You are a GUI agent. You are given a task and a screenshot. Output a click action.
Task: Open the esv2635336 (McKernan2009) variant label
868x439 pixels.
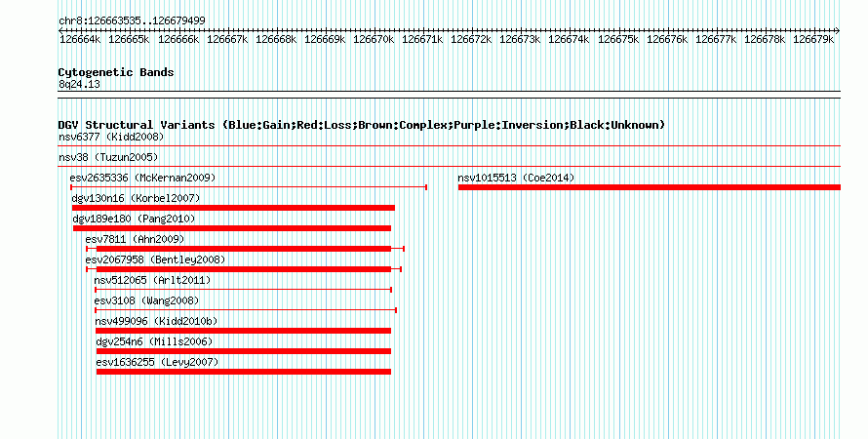coord(142,178)
